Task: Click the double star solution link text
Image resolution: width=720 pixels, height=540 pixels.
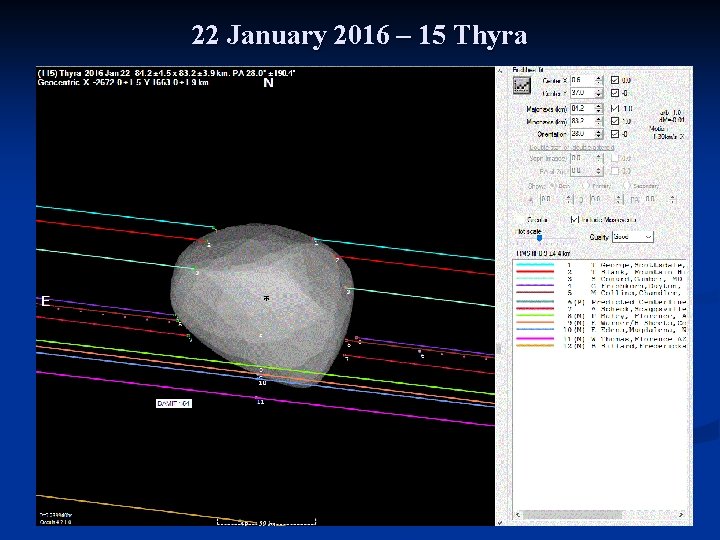Action: [572, 147]
